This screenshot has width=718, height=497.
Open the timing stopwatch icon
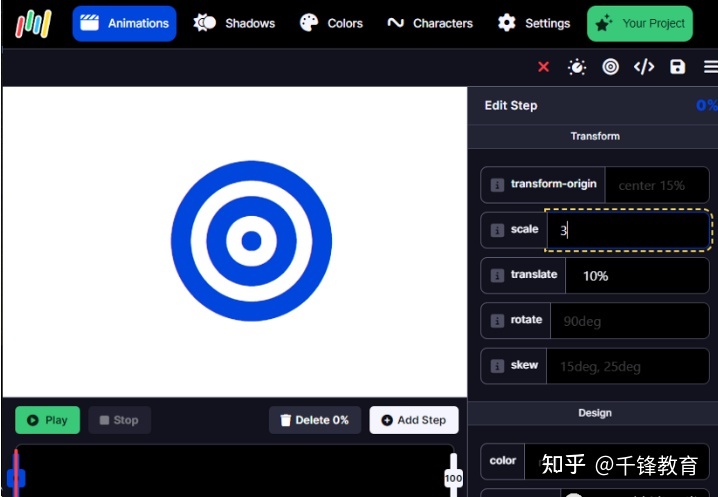pyautogui.click(x=577, y=67)
